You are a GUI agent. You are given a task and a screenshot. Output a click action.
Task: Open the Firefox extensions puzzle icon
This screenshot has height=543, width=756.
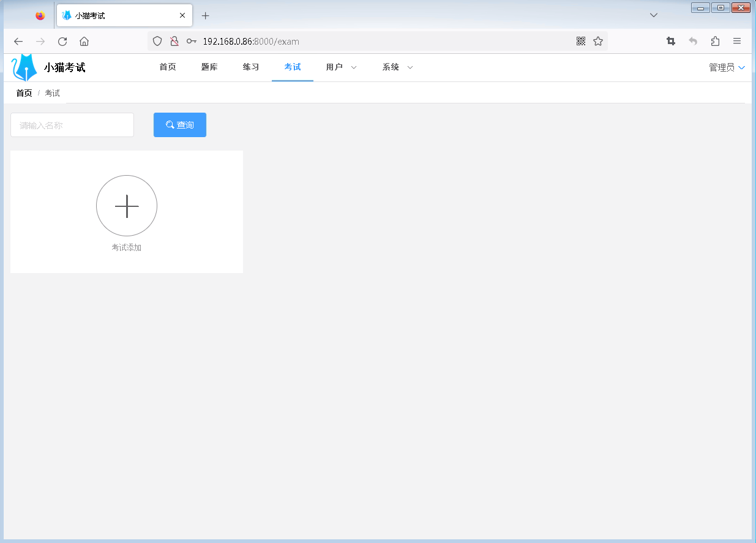coord(715,41)
